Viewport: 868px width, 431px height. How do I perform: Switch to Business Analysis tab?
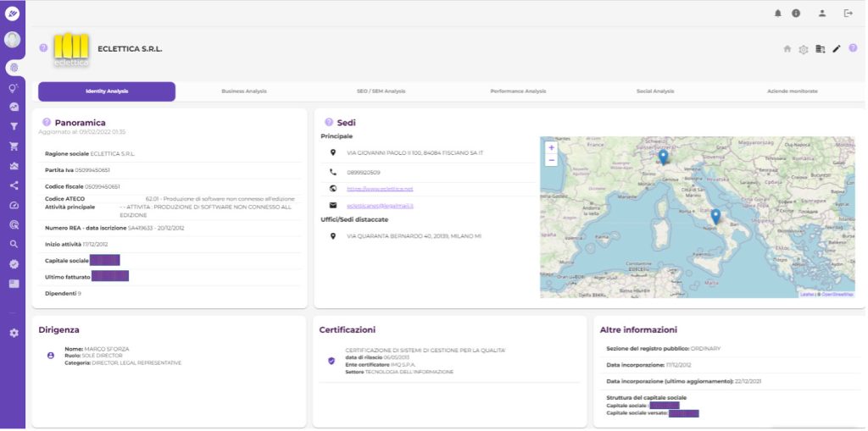click(244, 91)
